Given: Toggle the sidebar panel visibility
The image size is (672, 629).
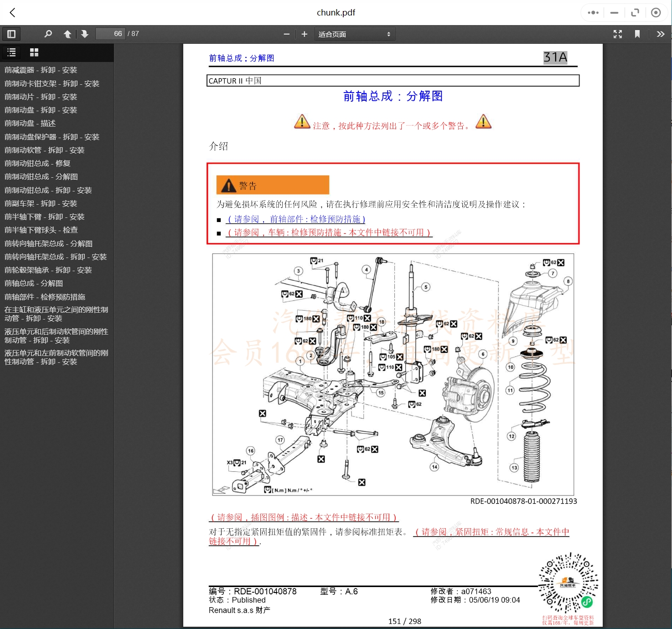Looking at the screenshot, I should coord(11,34).
